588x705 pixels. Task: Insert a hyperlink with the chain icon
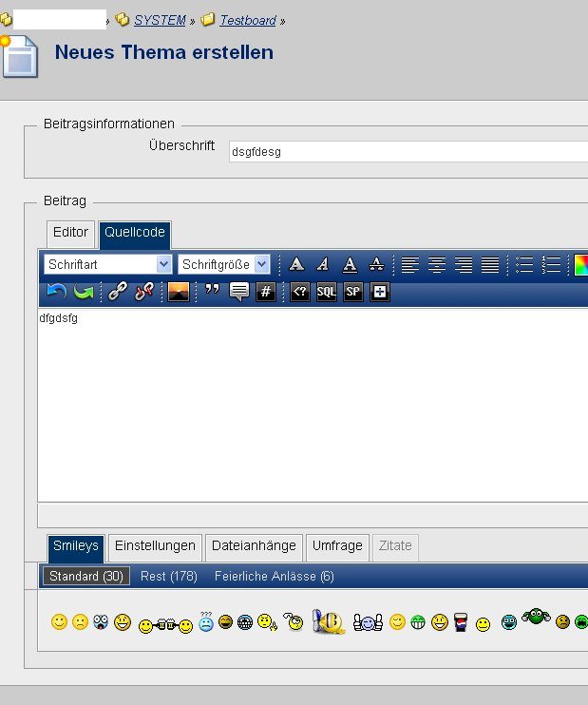118,292
